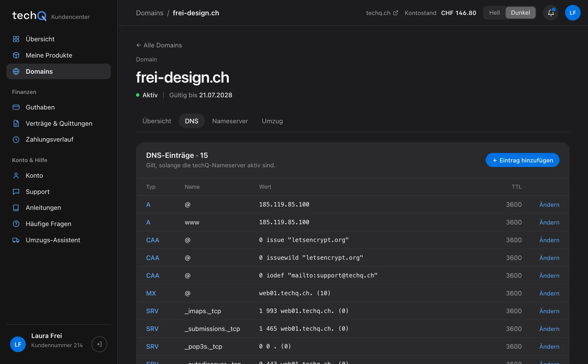Image resolution: width=588 pixels, height=364 pixels.
Task: Click Ändern for the _submissions._tcp record
Action: (x=549, y=329)
